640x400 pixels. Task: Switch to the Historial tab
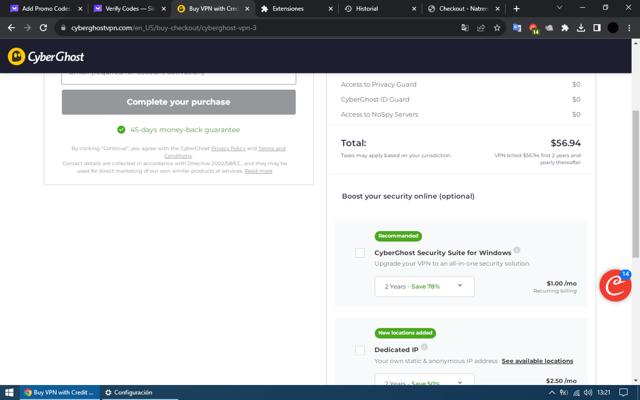379,9
